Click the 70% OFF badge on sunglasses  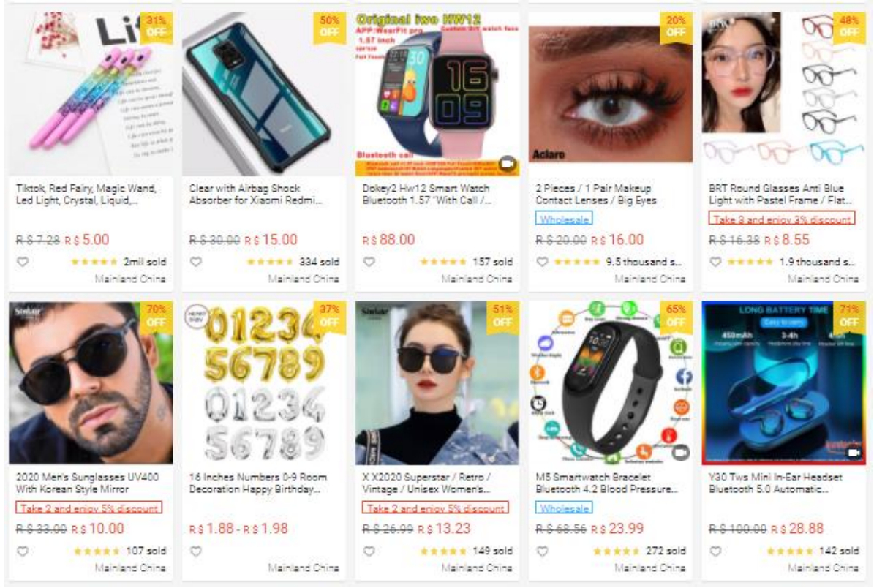pos(156,316)
